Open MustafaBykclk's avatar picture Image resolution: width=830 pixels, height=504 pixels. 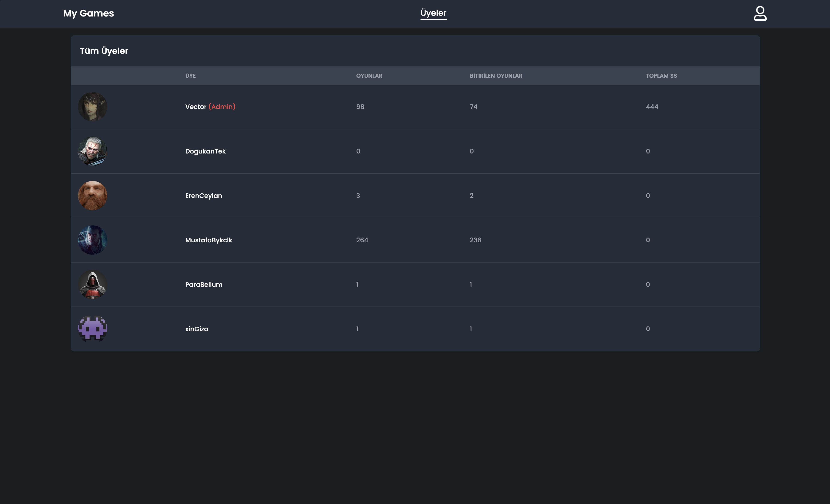click(93, 240)
